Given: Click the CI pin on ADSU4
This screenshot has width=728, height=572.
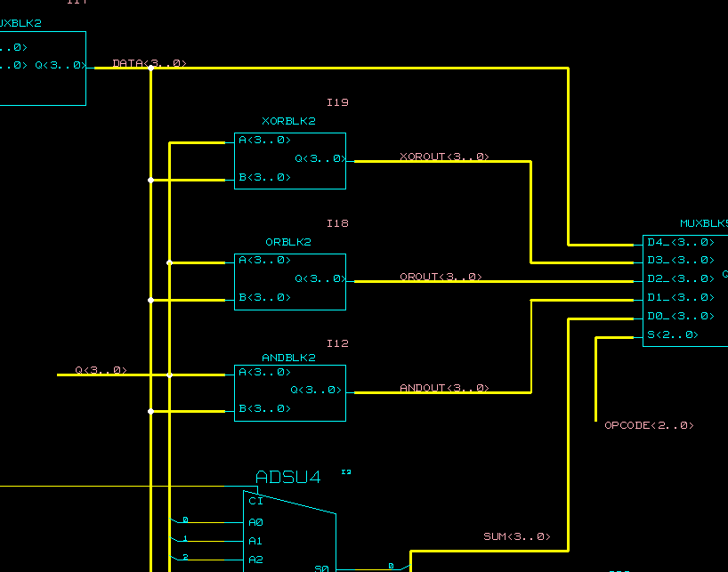Looking at the screenshot, I should point(255,502).
